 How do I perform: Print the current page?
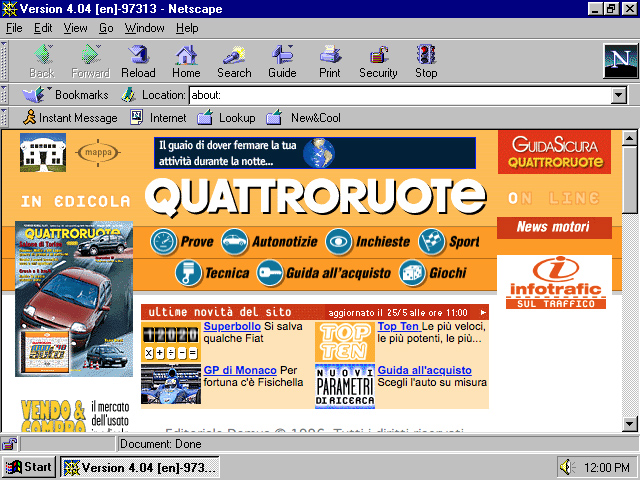tap(330, 61)
